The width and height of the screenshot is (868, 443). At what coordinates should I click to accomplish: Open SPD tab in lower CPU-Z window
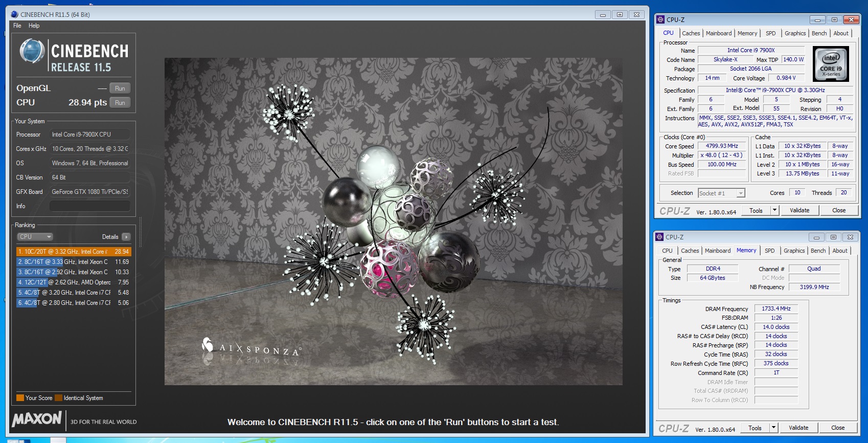[x=770, y=251]
